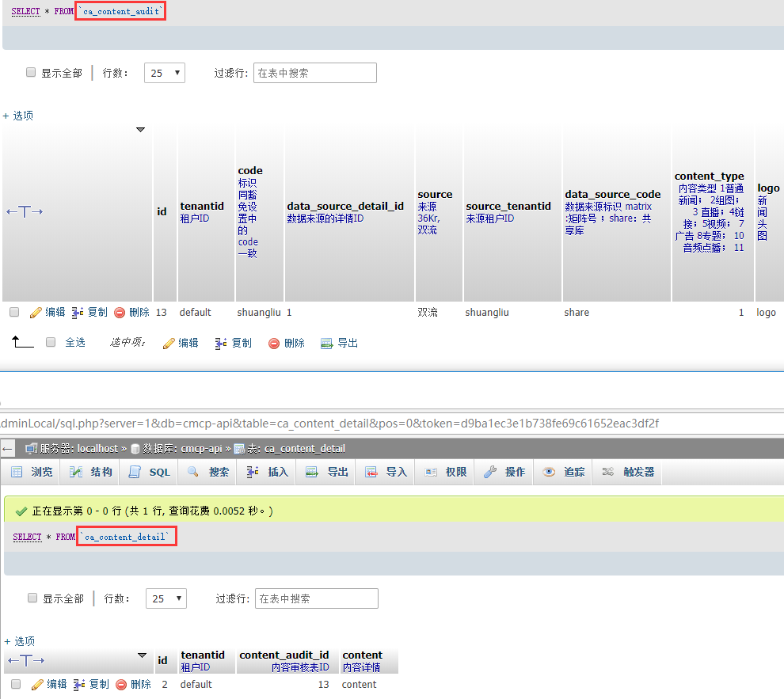Click the red back arrow navigation icon
Viewport: 784px width, 699px height.
point(8,449)
